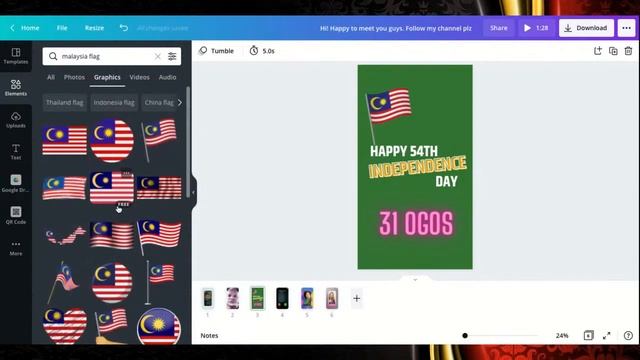This screenshot has height=360, width=640.
Task: Open the Templates sidebar panel
Action: coord(16,56)
